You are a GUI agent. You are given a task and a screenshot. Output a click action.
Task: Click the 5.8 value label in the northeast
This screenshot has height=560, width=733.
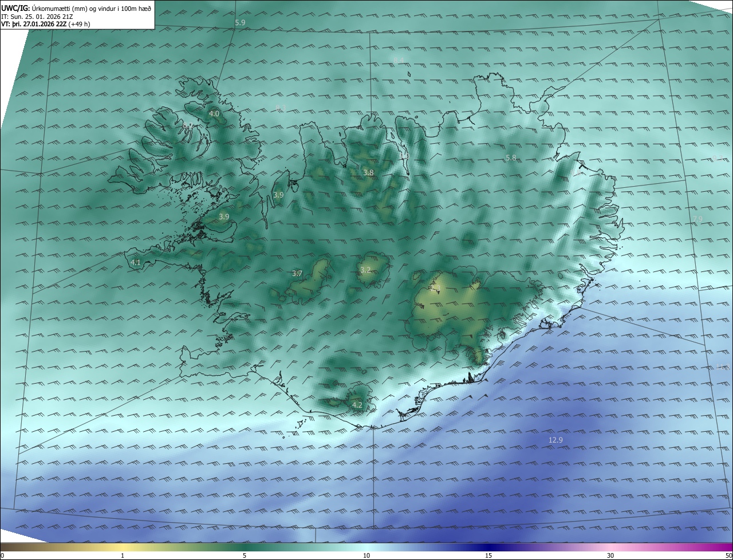point(511,157)
